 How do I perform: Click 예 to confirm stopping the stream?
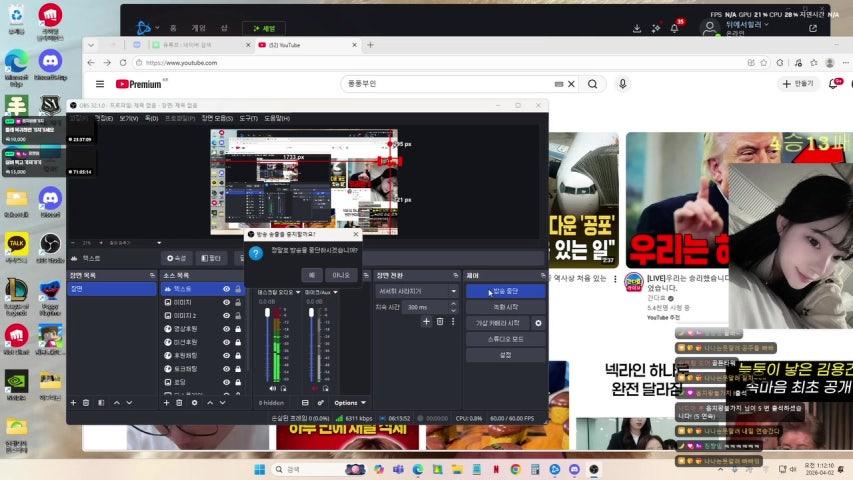(x=312, y=274)
